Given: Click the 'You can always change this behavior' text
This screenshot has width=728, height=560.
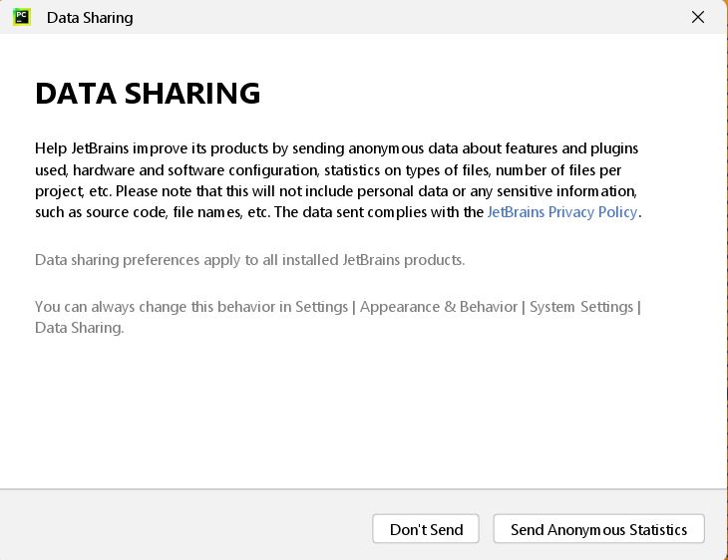Looking at the screenshot, I should pyautogui.click(x=338, y=317).
